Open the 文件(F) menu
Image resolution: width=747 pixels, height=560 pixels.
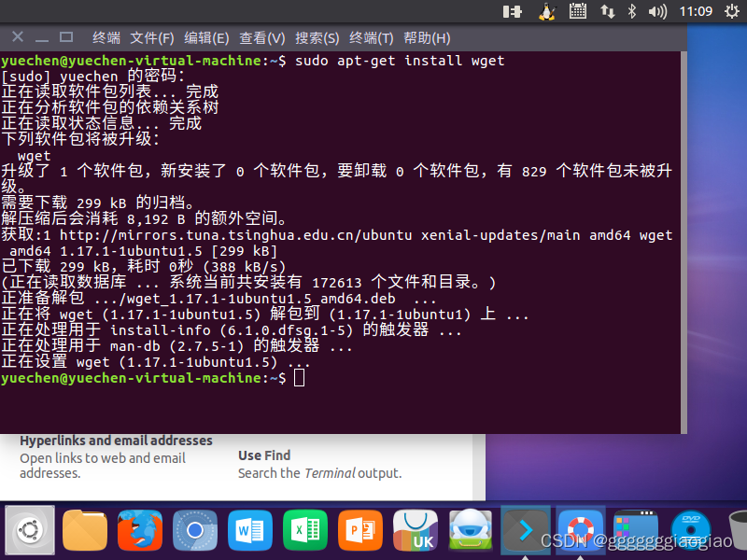(x=151, y=37)
